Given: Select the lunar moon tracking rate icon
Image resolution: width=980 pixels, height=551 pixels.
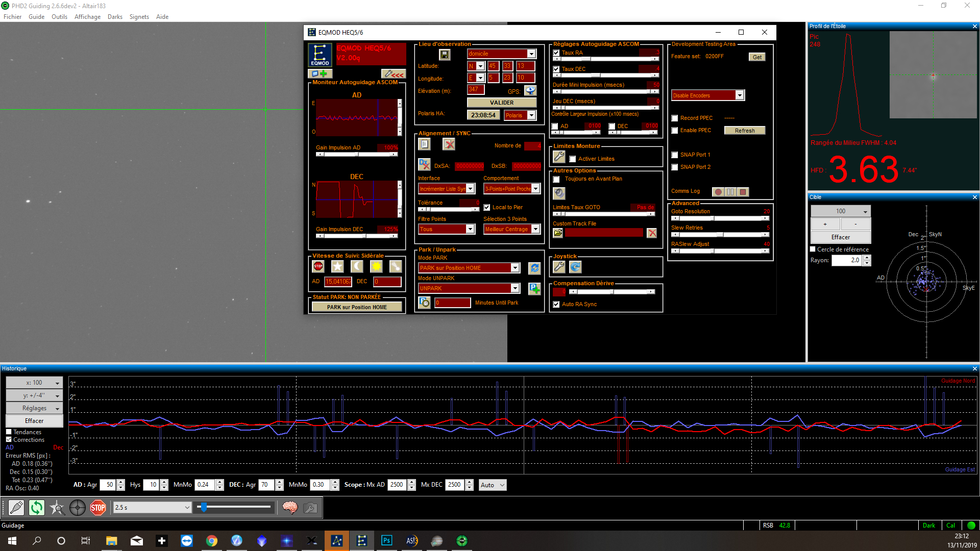Looking at the screenshot, I should 357,266.
